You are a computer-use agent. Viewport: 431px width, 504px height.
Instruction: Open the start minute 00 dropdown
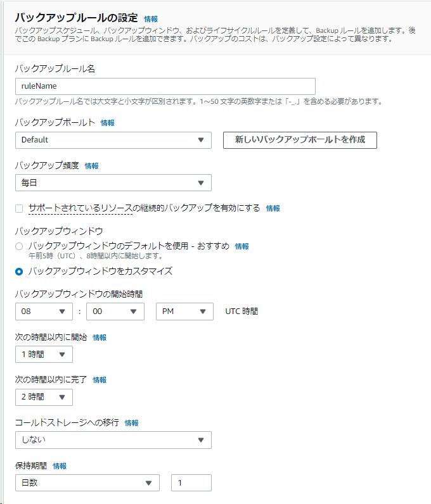[x=115, y=312]
